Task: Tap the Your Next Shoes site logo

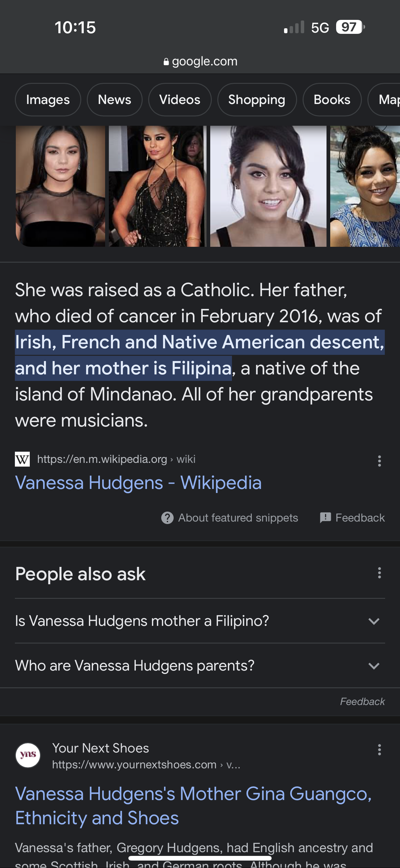Action: (x=28, y=755)
